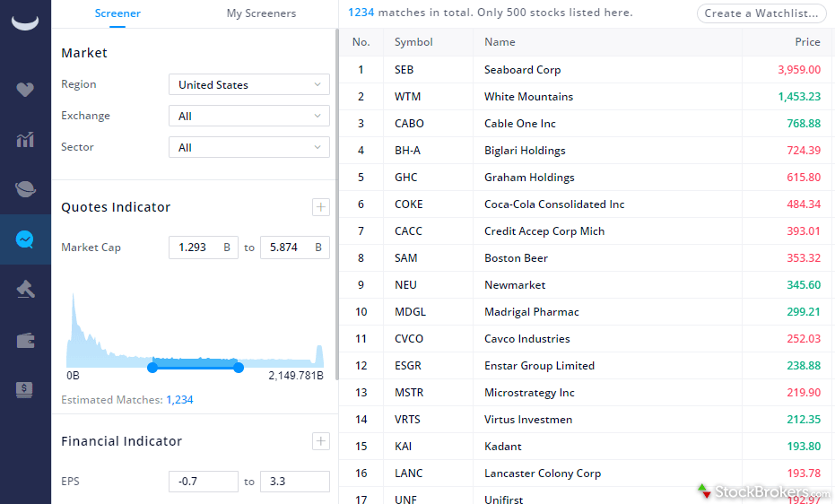Screen dimensions: 835x504
Task: Click Biglari Holdings name cell
Action: tap(525, 151)
